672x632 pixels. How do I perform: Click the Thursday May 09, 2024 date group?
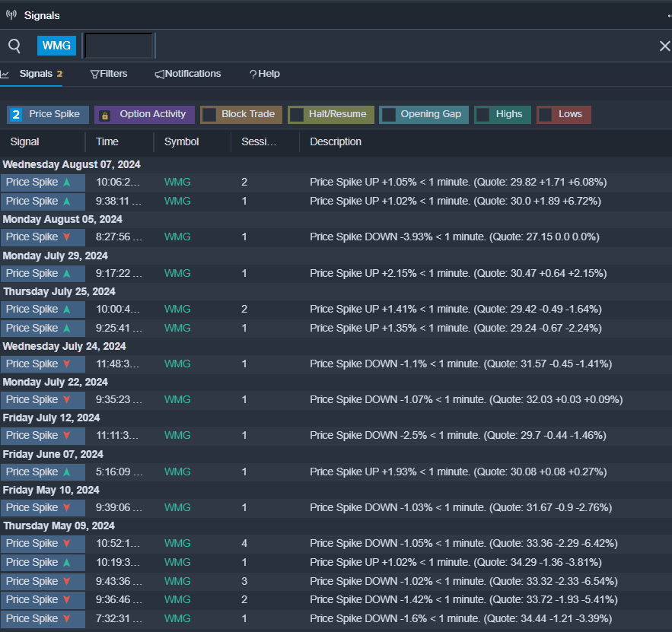pos(59,526)
